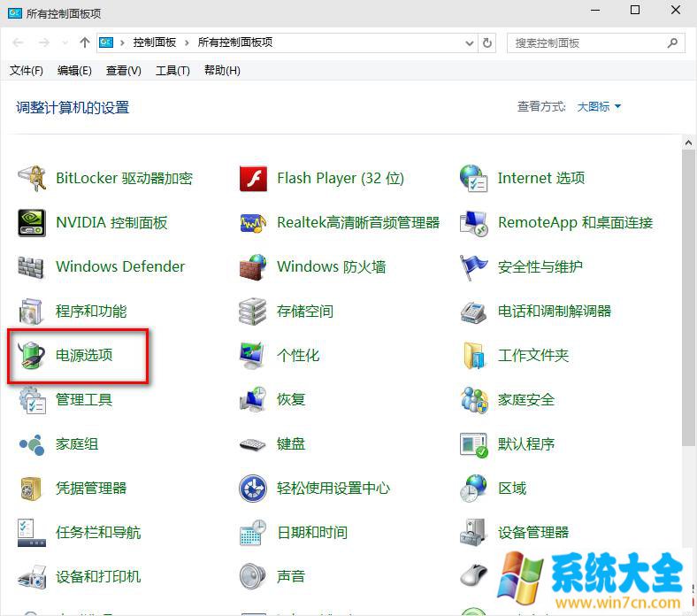Open the 文件(F) menu
Viewport: 697px width, 616px height.
click(27, 70)
